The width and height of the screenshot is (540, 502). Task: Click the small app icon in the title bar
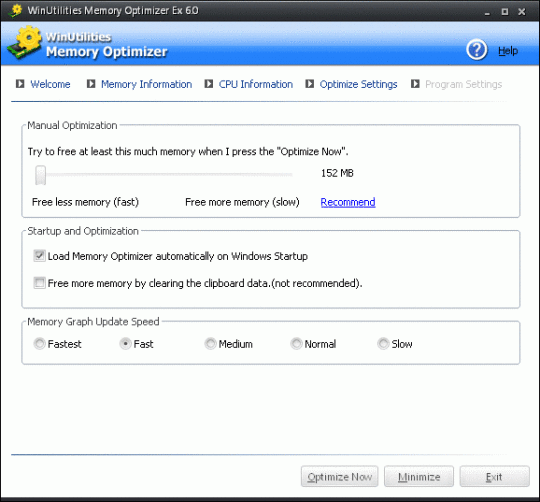(x=15, y=10)
